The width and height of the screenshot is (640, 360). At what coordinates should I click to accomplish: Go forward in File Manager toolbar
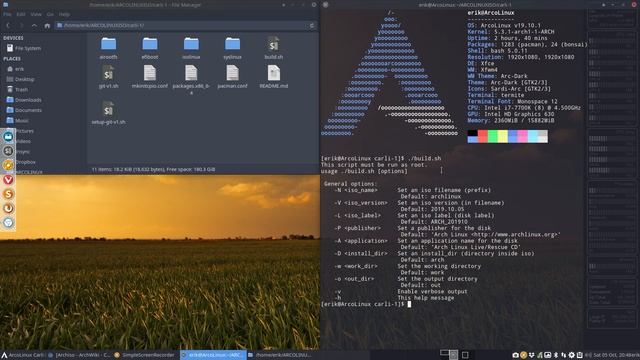click(x=21, y=25)
